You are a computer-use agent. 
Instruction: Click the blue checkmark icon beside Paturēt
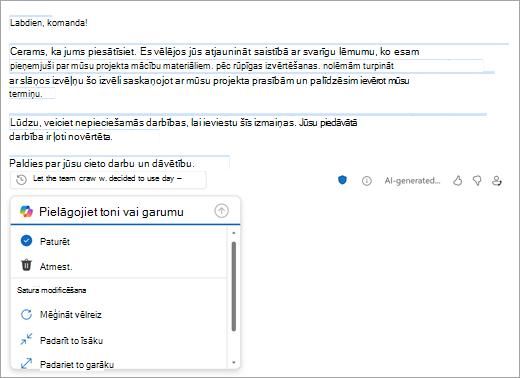(x=26, y=241)
